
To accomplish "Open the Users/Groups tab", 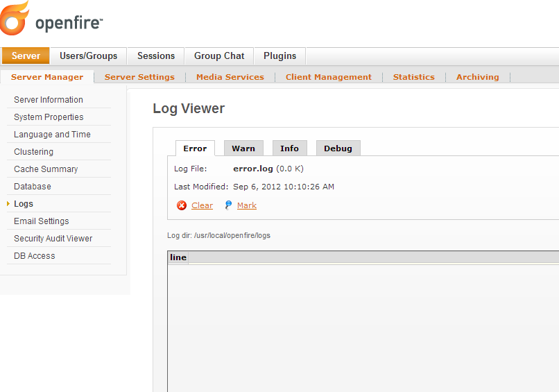I will (88, 56).
